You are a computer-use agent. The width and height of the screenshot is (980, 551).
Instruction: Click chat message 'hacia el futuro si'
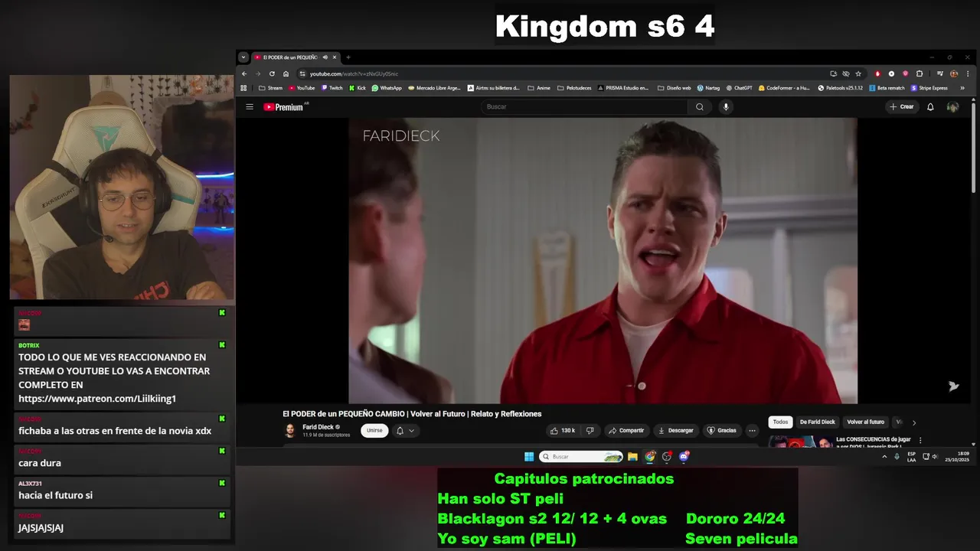(x=55, y=495)
